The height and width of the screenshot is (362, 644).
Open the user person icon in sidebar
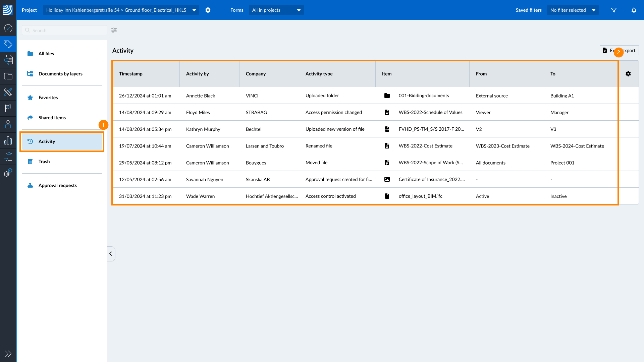[8, 124]
